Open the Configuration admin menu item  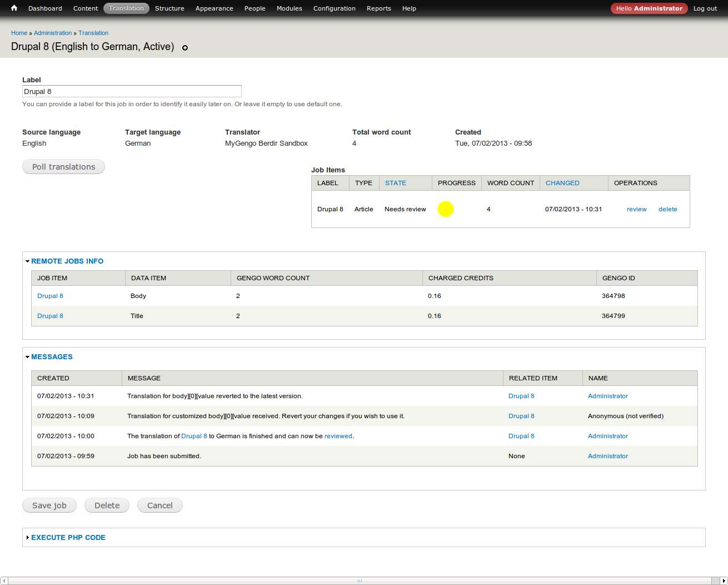pos(334,8)
